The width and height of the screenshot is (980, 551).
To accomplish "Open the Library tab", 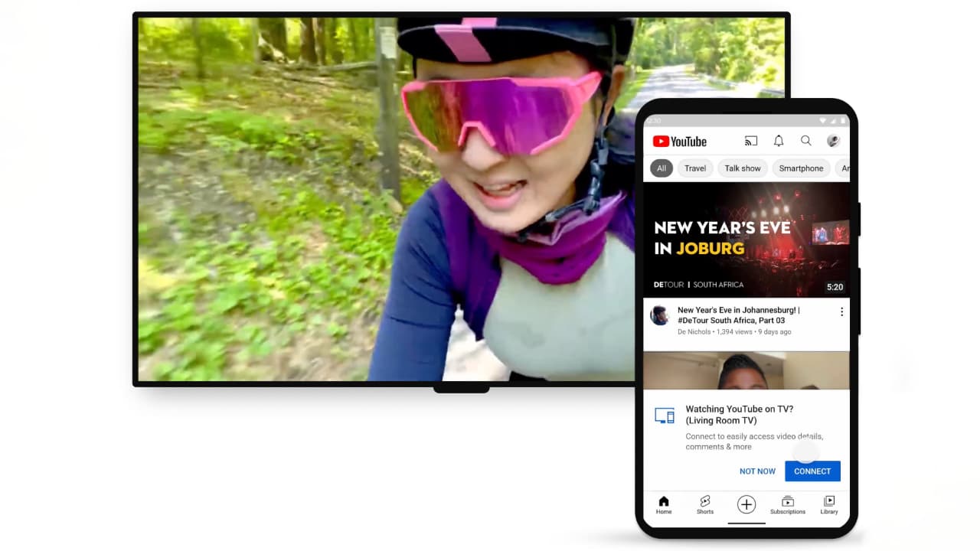I will [x=828, y=505].
